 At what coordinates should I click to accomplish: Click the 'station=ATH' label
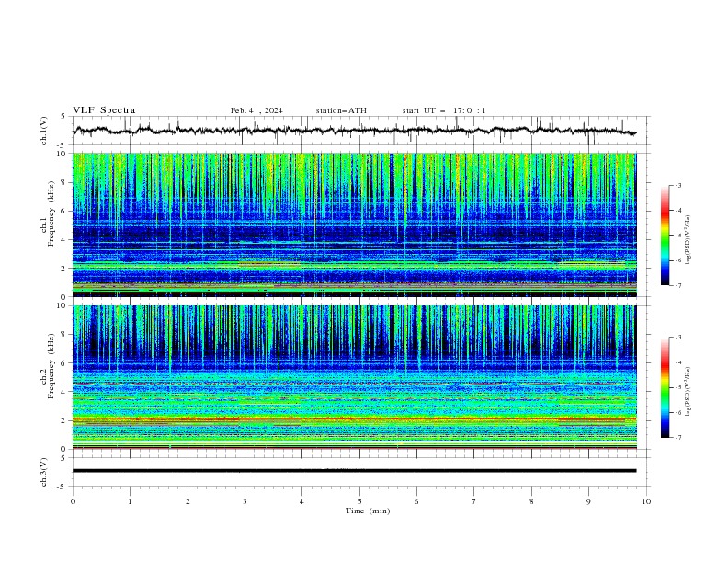pos(341,110)
